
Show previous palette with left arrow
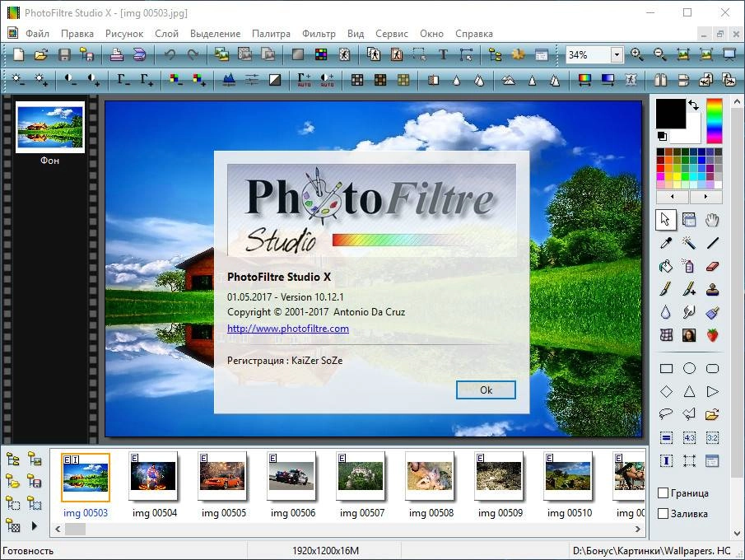672,196
